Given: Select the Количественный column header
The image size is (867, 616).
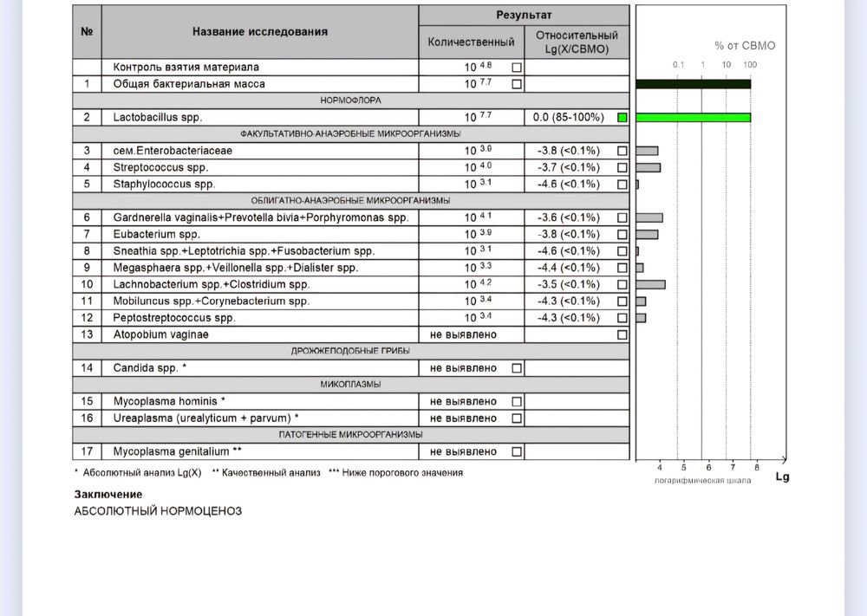Looking at the screenshot, I should (472, 42).
